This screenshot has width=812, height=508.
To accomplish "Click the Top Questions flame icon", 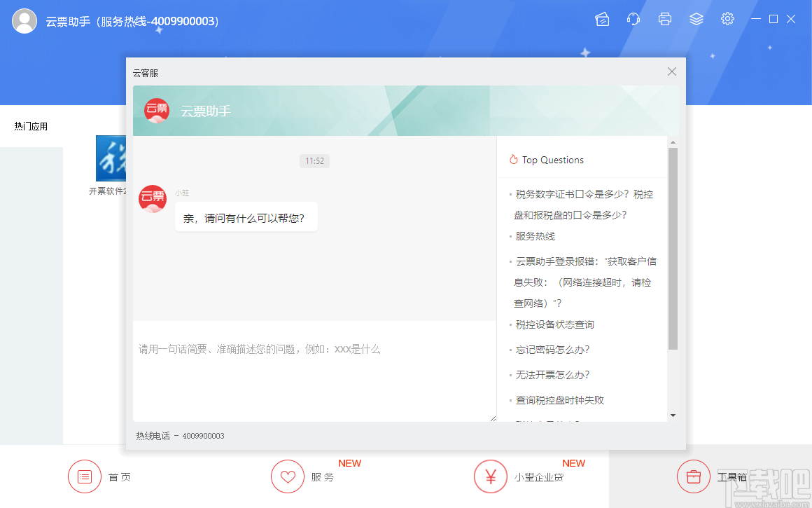I will [513, 160].
